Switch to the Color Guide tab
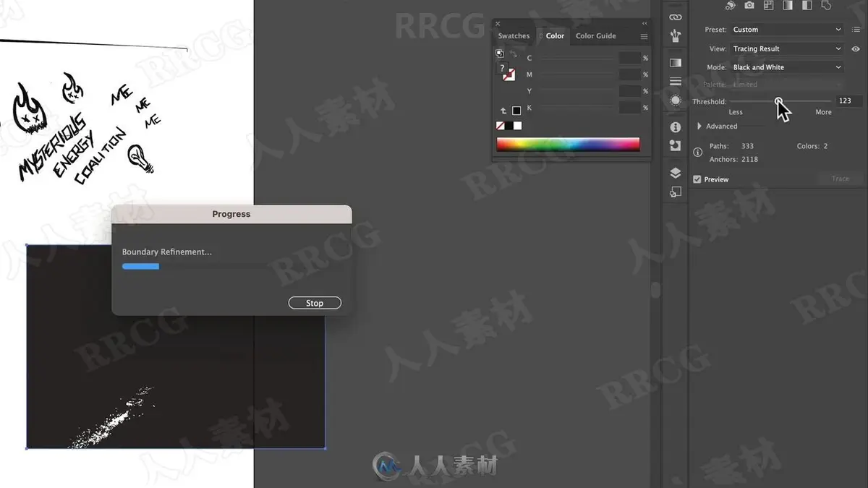This screenshot has height=488, width=868. [596, 36]
